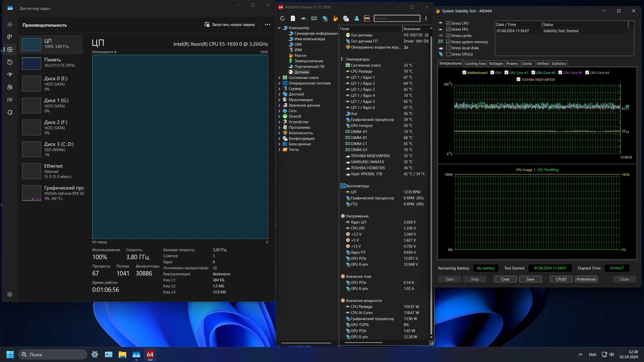
Task: Open CPUID from stability test
Action: point(561,279)
